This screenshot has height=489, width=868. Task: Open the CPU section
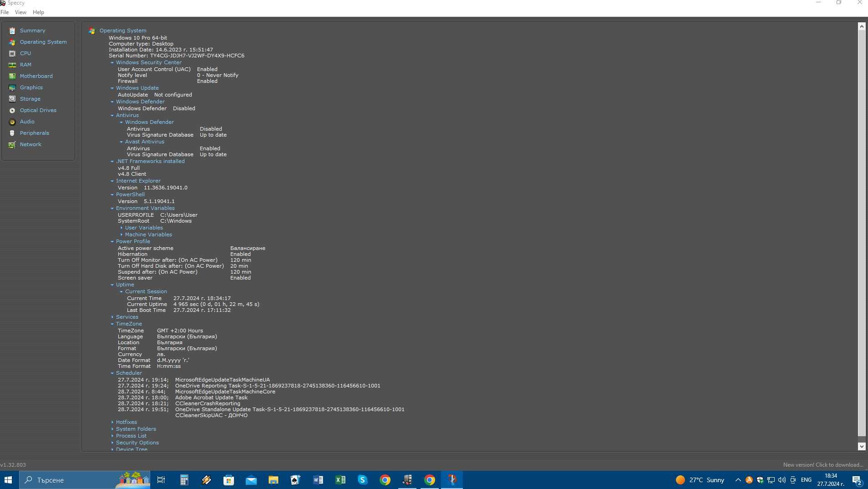[x=25, y=53]
